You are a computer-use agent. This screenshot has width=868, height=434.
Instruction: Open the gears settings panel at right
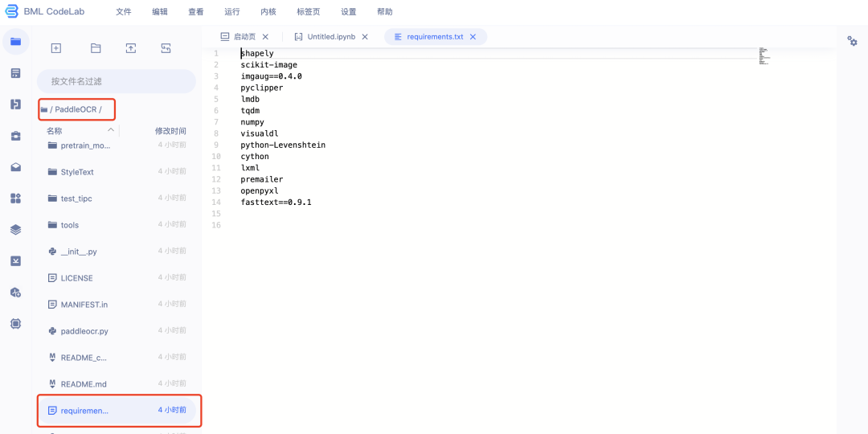click(853, 41)
